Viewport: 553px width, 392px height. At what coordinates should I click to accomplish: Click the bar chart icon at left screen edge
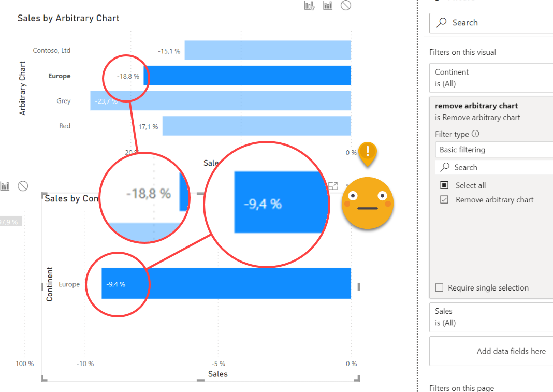[x=5, y=186]
